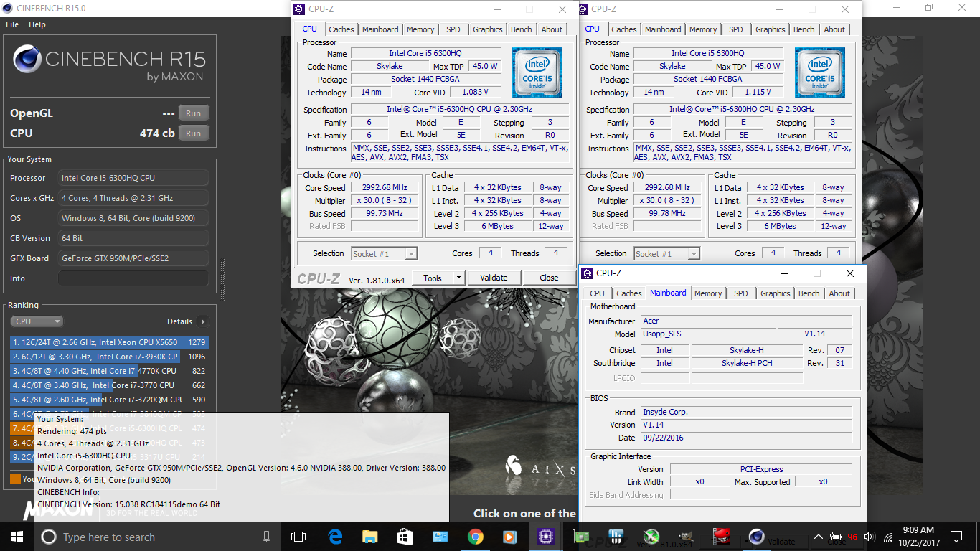Open the Microsoft Store taskbar icon
Screen dimensions: 980x551
click(405, 537)
